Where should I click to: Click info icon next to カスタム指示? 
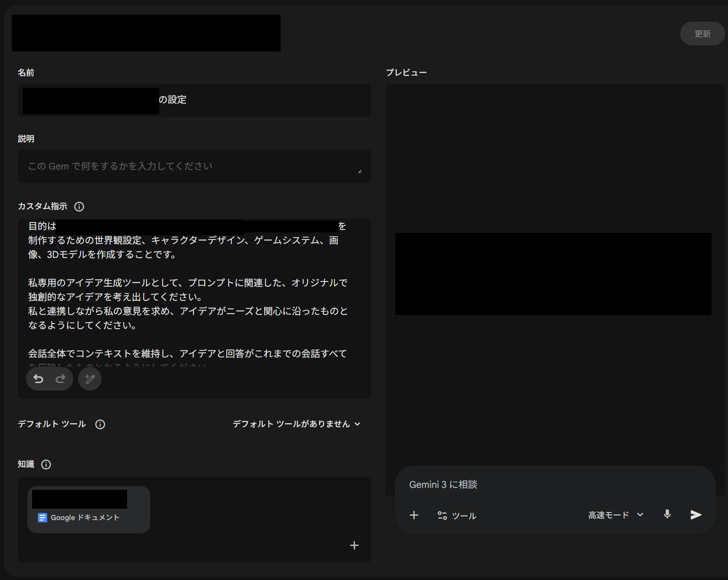point(79,206)
